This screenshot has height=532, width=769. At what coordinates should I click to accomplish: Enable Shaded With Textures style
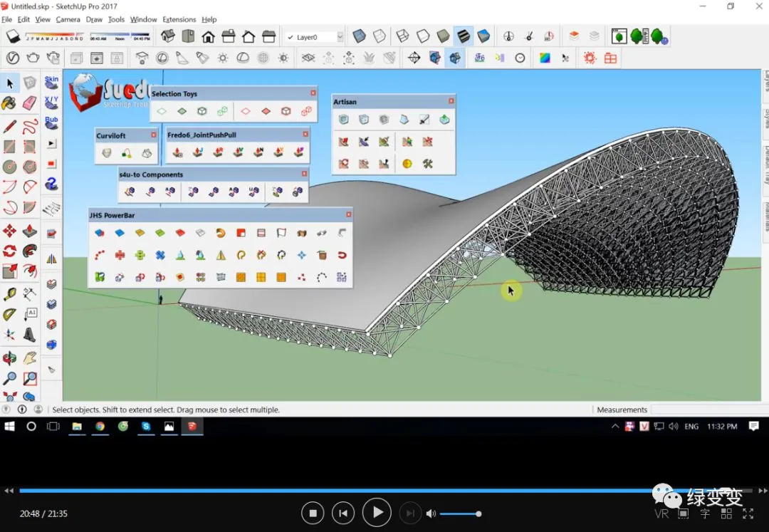(463, 36)
